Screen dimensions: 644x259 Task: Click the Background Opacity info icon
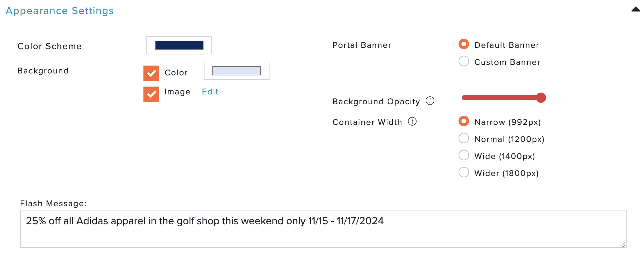coord(430,101)
